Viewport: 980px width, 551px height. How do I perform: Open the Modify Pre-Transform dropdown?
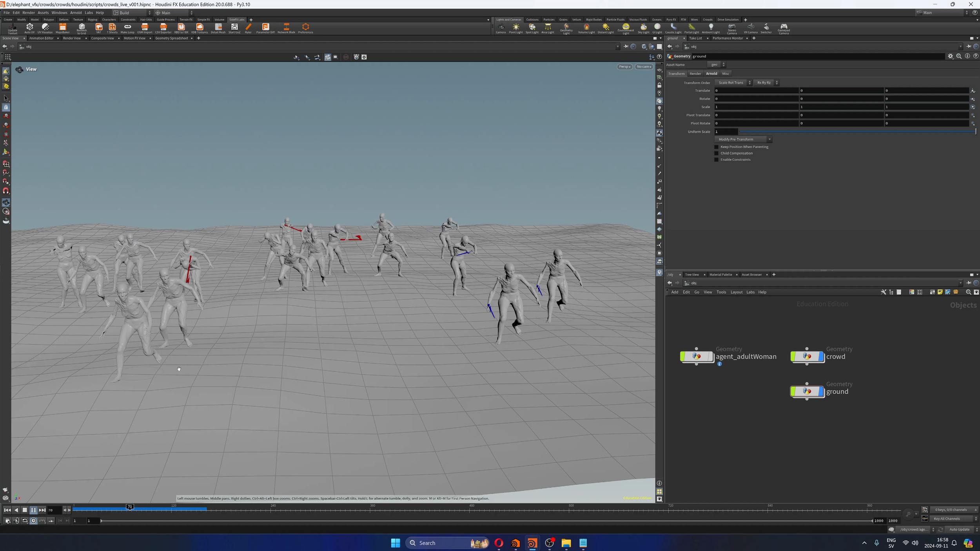pos(743,140)
